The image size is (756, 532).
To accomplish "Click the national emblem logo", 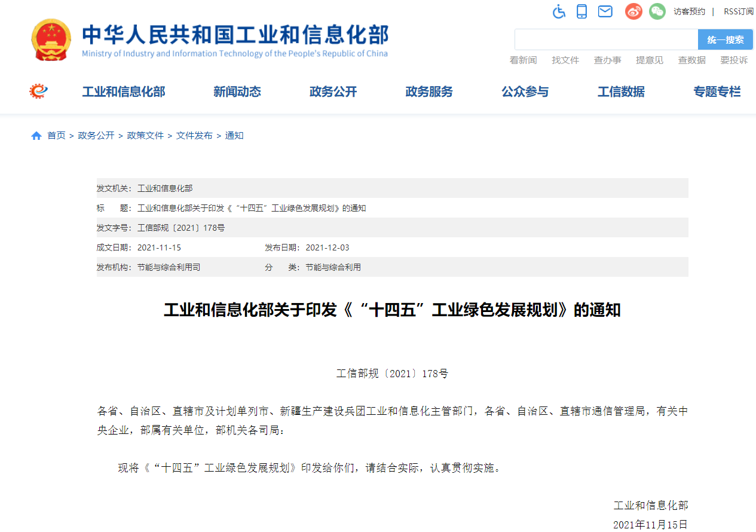I will 51,39.
